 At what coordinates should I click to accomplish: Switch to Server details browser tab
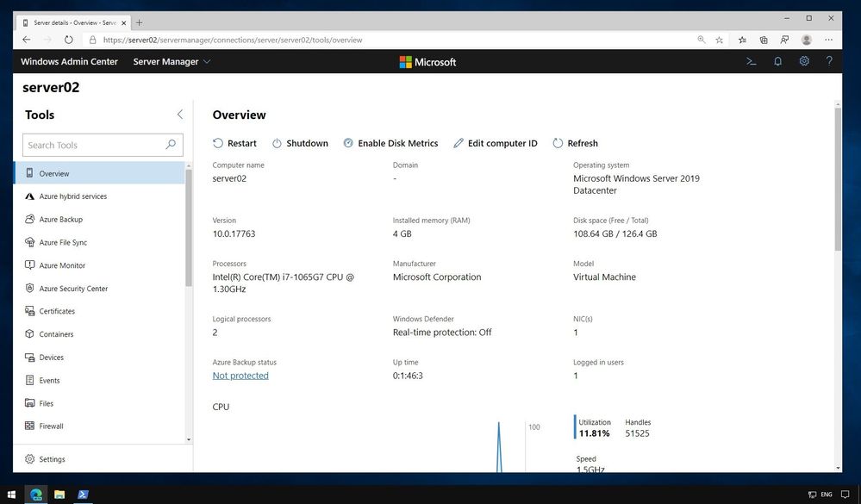73,23
